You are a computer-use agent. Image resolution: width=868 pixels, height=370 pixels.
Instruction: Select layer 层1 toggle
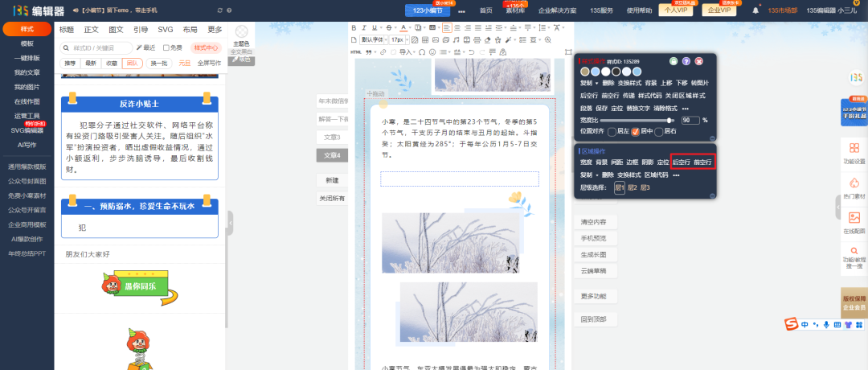tap(620, 187)
